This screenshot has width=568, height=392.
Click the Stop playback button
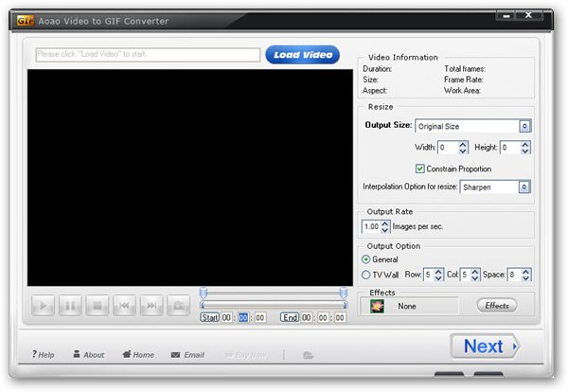point(98,306)
